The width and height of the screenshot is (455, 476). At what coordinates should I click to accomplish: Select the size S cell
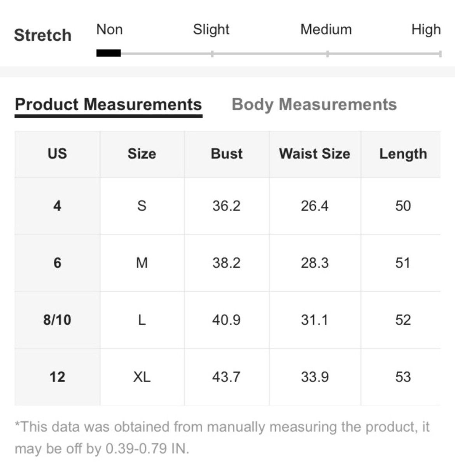142,206
